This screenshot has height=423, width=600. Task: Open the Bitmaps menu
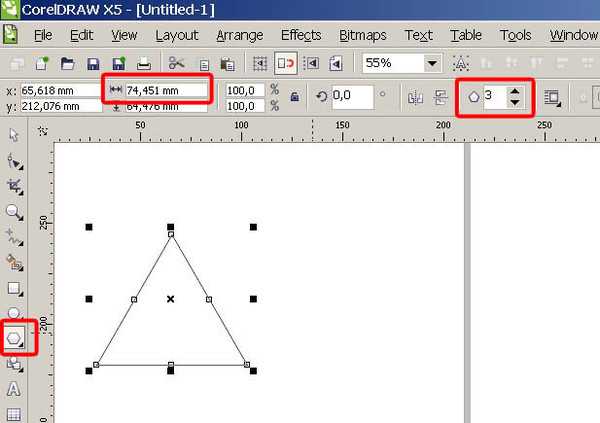point(362,36)
